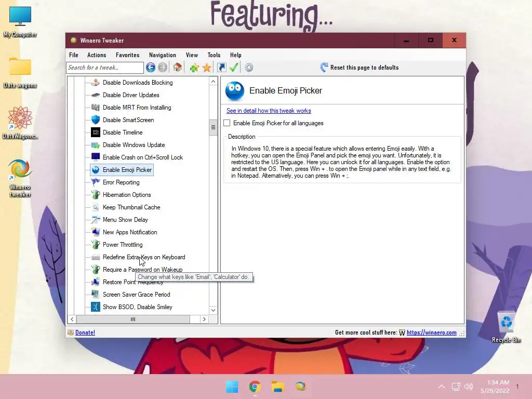The width and height of the screenshot is (532, 399).
Task: Click the Keep Thumbnail Cache icon
Action: coord(96,207)
